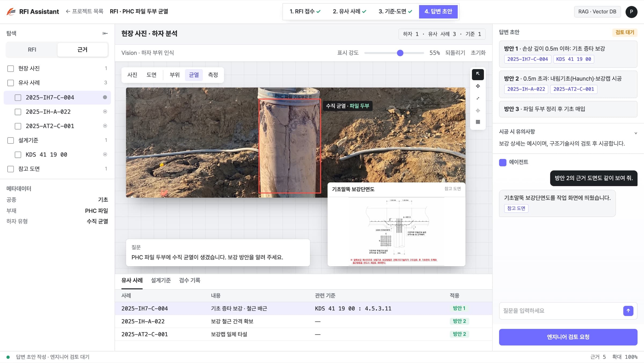Select table row 2025-AT2-C-001
Screen dimensions: 644x363
[x=303, y=334]
